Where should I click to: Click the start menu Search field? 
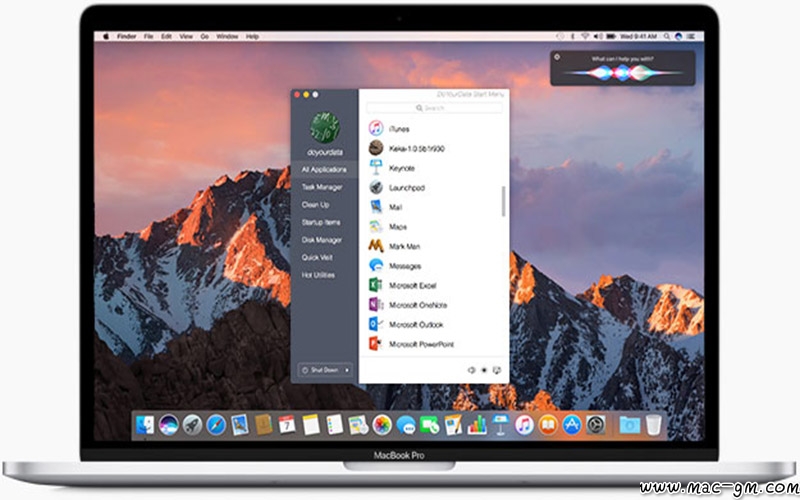[434, 108]
